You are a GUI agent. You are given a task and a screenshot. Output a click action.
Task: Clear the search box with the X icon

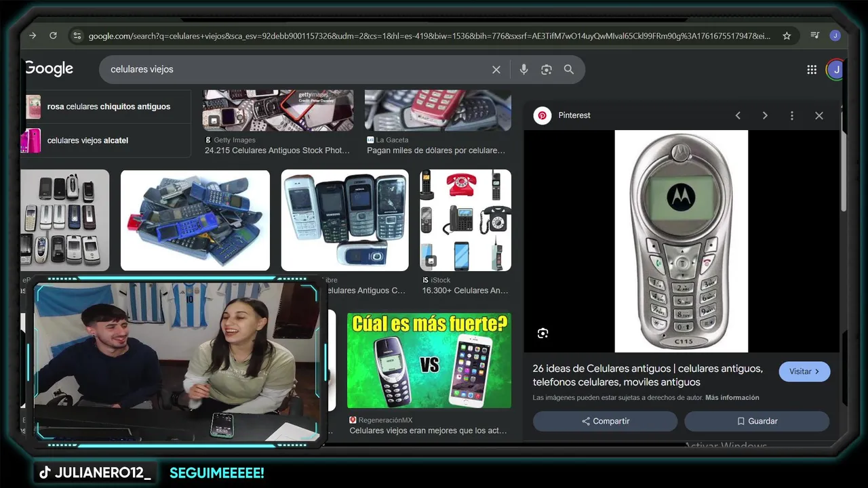496,70
